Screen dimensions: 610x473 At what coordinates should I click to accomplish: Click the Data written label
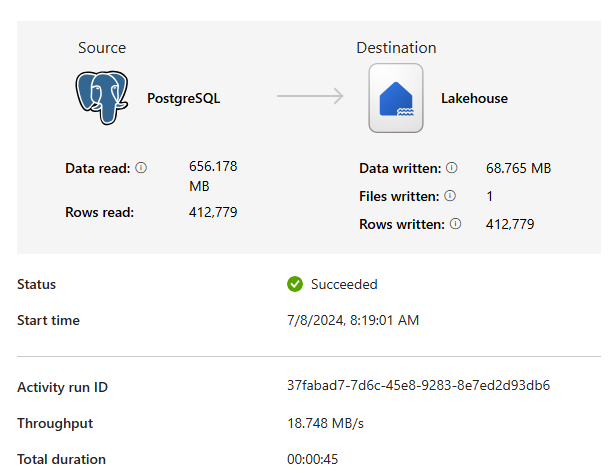(x=400, y=168)
